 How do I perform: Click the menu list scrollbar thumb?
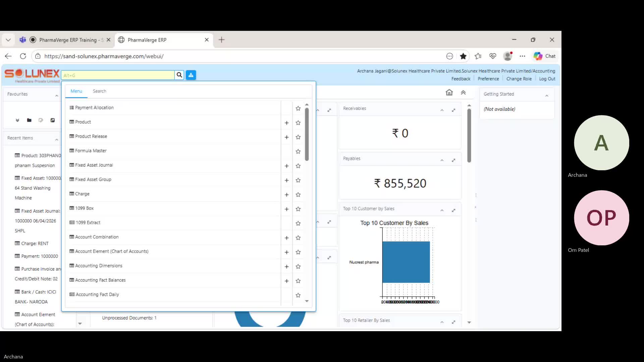[307, 134]
